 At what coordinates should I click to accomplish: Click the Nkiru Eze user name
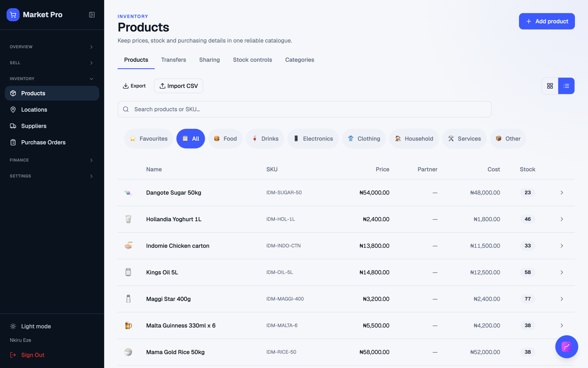tap(20, 340)
